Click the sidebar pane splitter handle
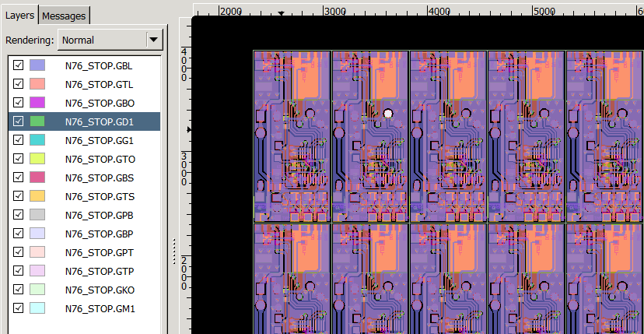The height and width of the screenshot is (334, 644). tap(174, 251)
